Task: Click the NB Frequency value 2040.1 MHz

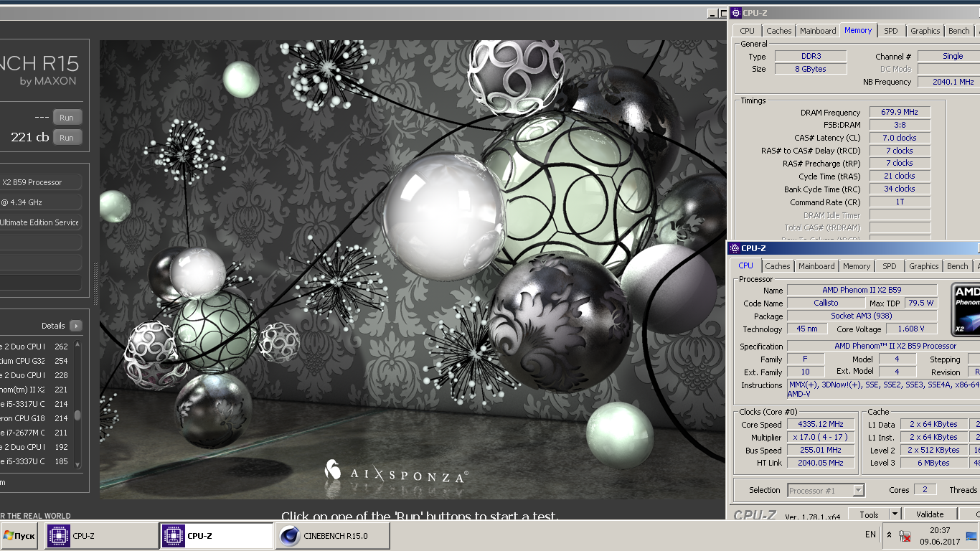Action: 948,82
